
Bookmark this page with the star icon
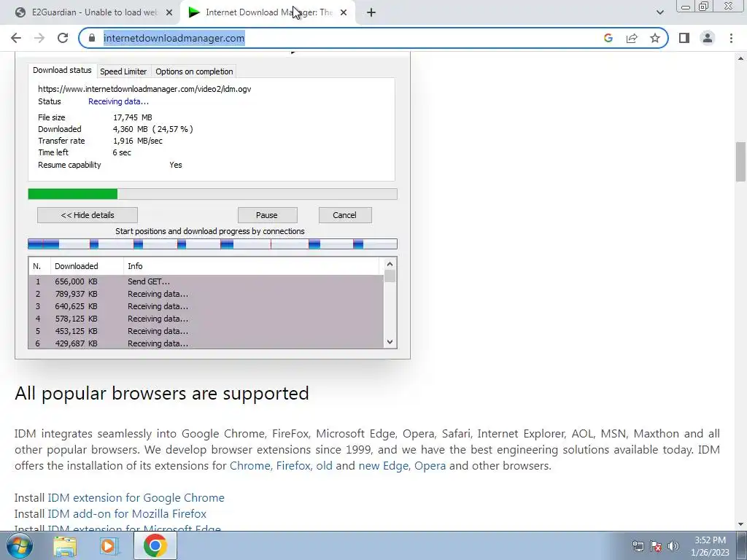pos(655,38)
